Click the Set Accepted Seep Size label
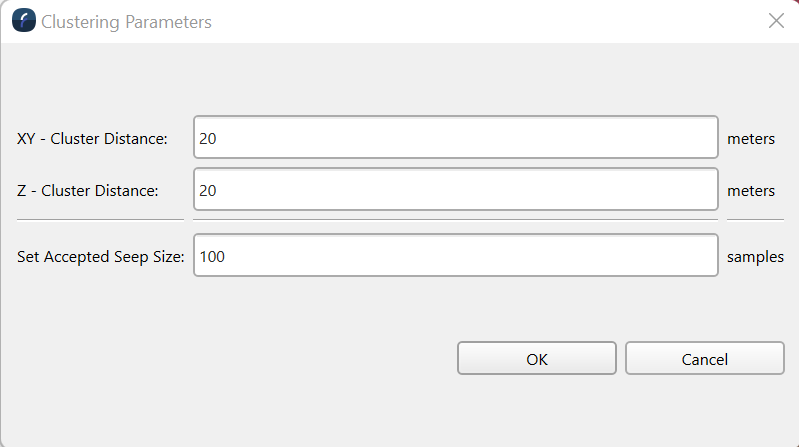Image resolution: width=799 pixels, height=447 pixels. (x=101, y=257)
